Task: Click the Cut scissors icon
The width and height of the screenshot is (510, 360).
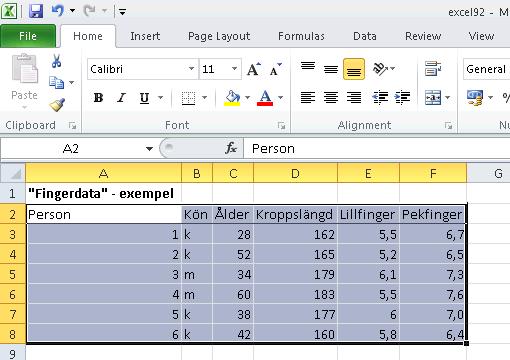Action: [56, 61]
